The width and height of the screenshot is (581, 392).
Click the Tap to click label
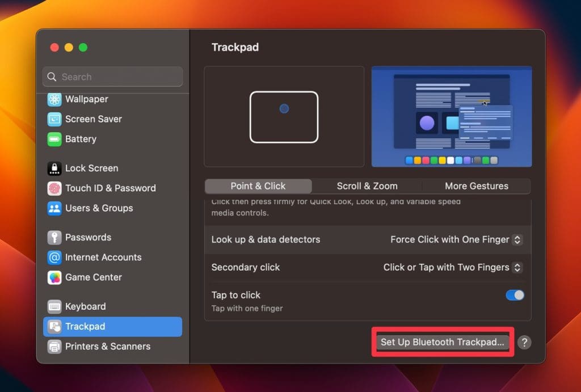click(235, 296)
